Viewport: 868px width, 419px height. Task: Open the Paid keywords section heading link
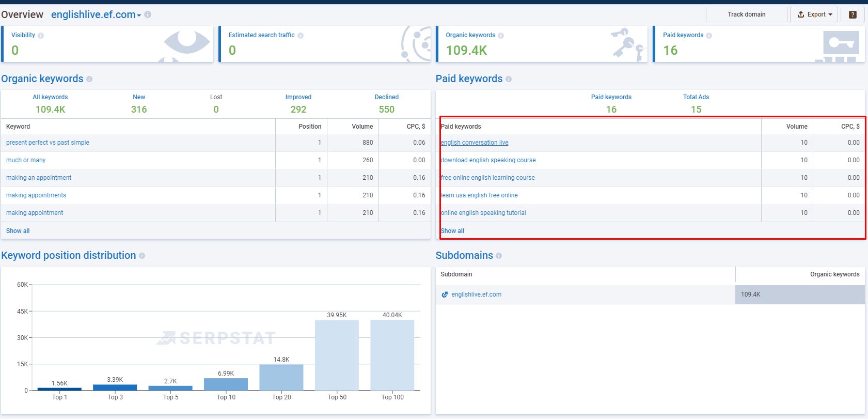pyautogui.click(x=469, y=79)
